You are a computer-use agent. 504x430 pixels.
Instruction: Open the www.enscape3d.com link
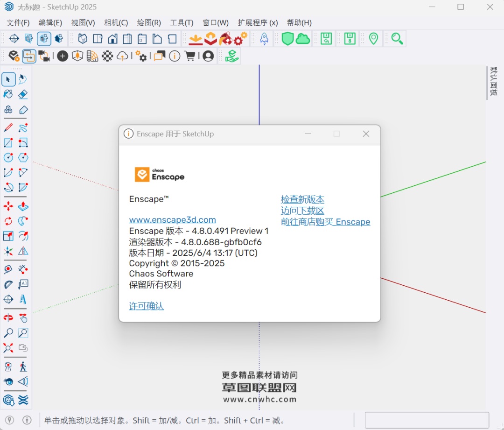point(173,219)
